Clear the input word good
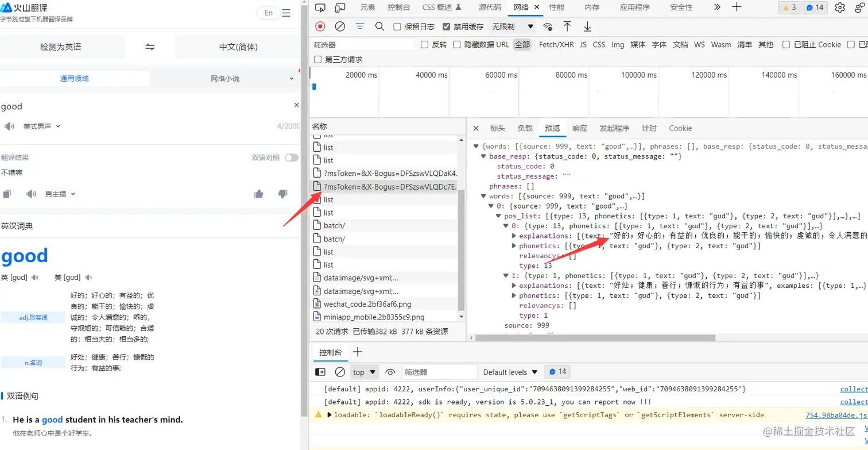Screen dimensions: 868x450 (x=297, y=105)
